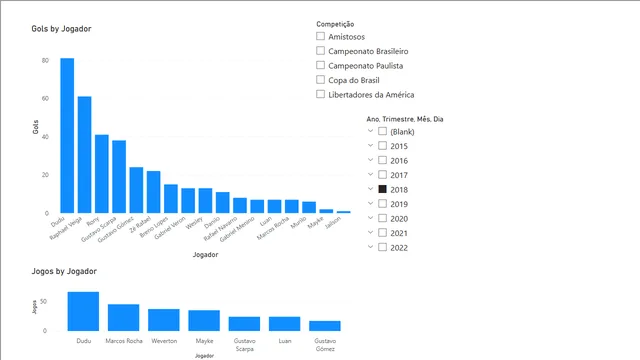640x360 pixels.
Task: Select the 2021 year checkbox
Action: (382, 233)
